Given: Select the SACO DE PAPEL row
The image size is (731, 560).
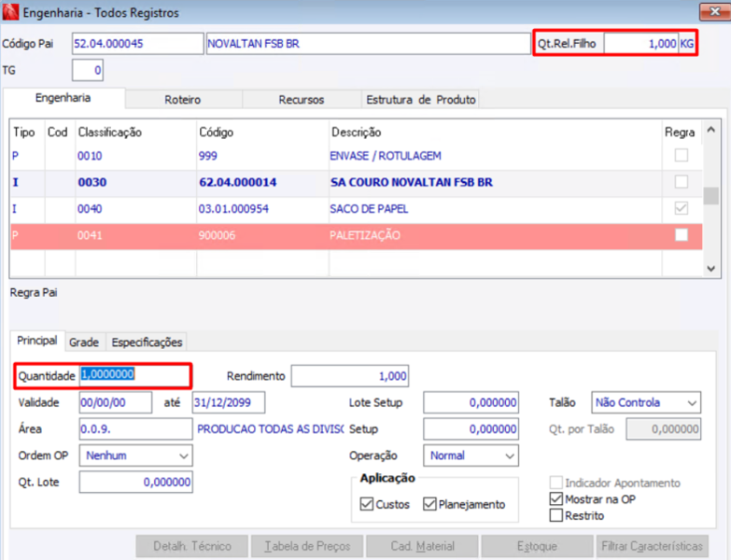Looking at the screenshot, I should [357, 209].
